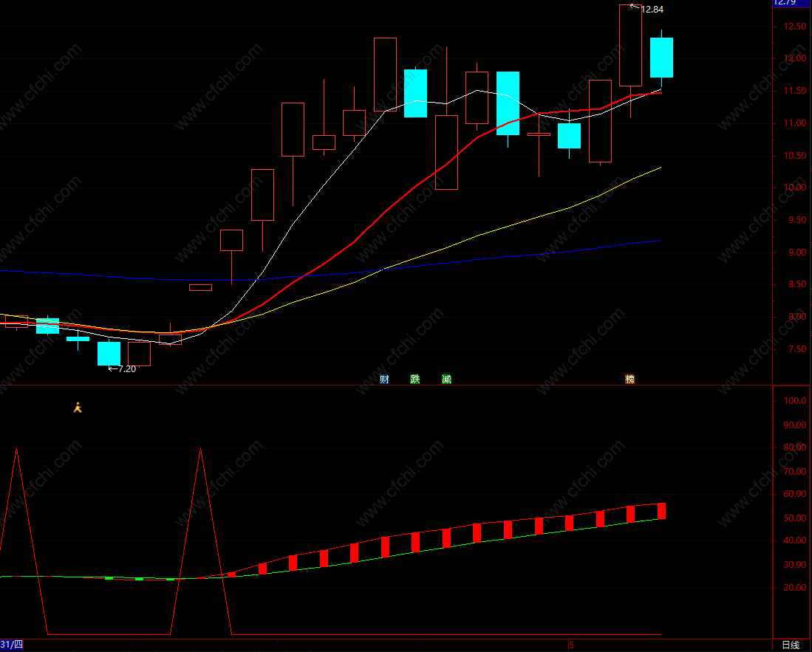812x652 pixels.
Task: Click the month 5 timeline marker
Action: point(572,645)
